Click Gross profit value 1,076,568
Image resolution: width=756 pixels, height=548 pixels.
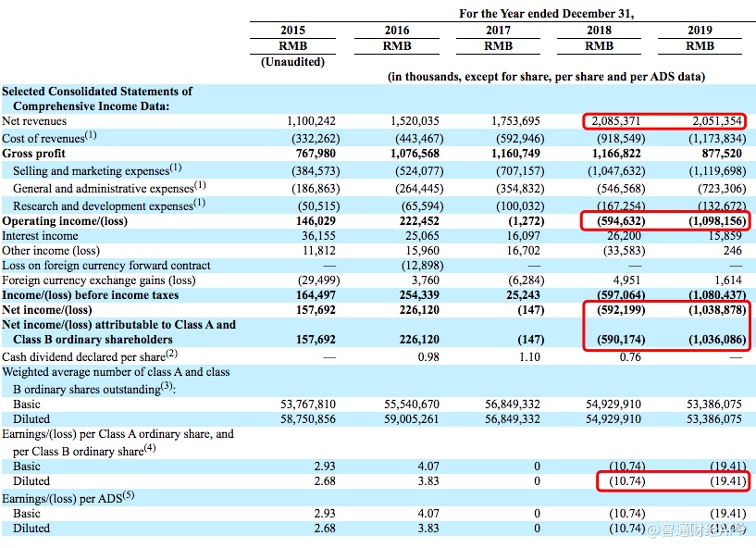point(415,154)
